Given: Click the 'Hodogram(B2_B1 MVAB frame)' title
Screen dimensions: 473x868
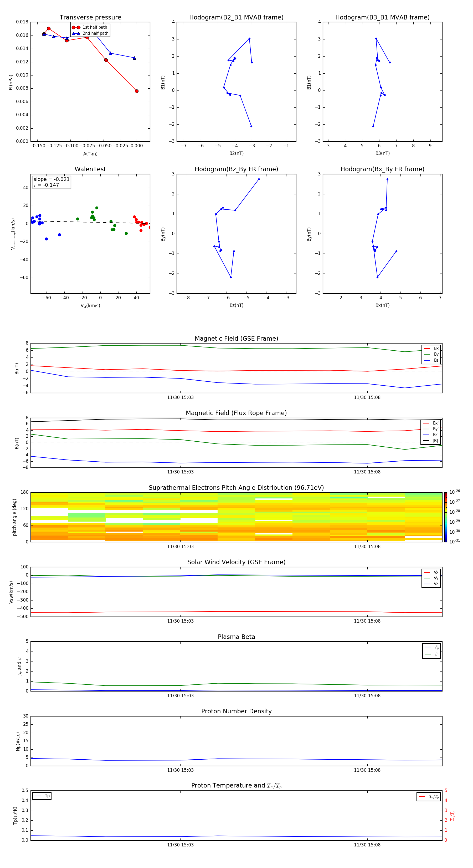Looking at the screenshot, I should (x=236, y=18).
